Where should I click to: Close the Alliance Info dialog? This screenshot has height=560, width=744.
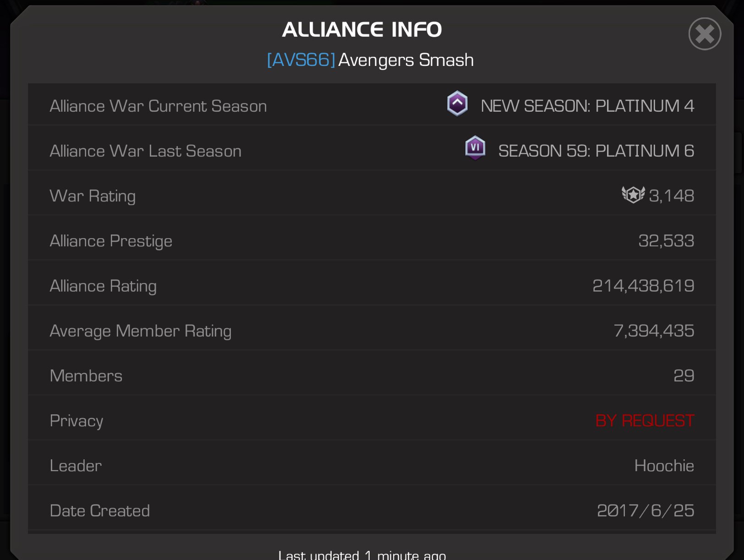pos(705,34)
